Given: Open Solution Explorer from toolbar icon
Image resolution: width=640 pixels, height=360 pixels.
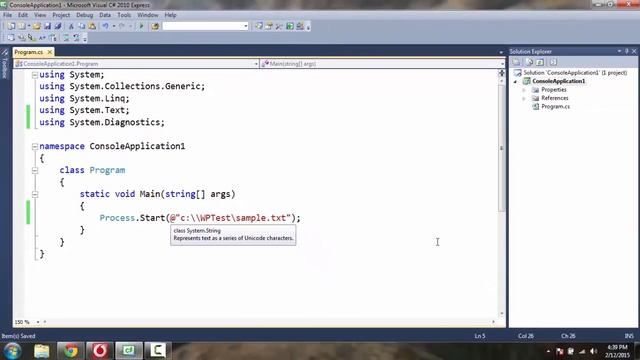Looking at the screenshot, I should [x=259, y=26].
